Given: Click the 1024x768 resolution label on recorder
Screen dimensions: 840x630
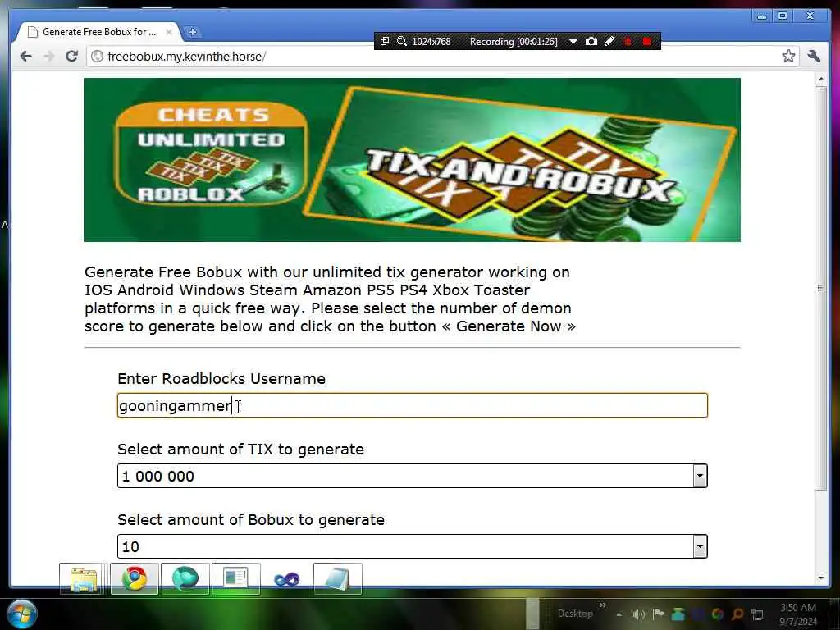Looking at the screenshot, I should coord(431,41).
